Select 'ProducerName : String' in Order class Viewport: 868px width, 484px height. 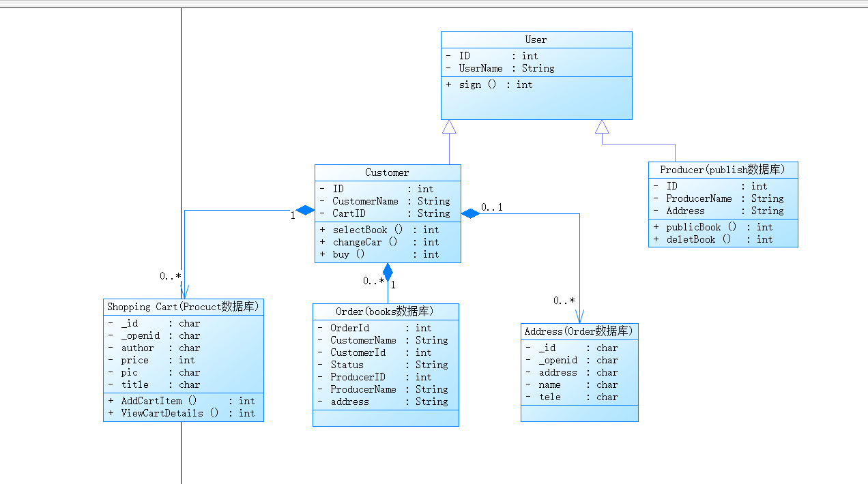click(x=383, y=389)
